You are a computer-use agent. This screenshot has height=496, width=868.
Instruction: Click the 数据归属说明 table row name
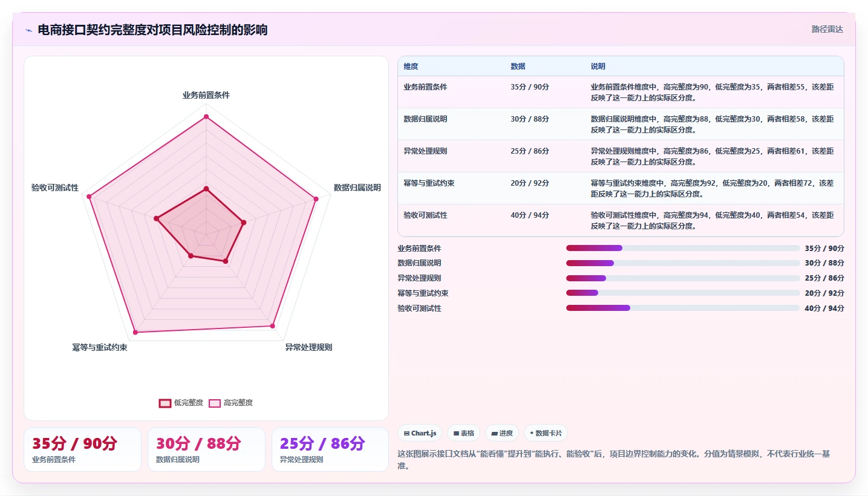(x=425, y=119)
